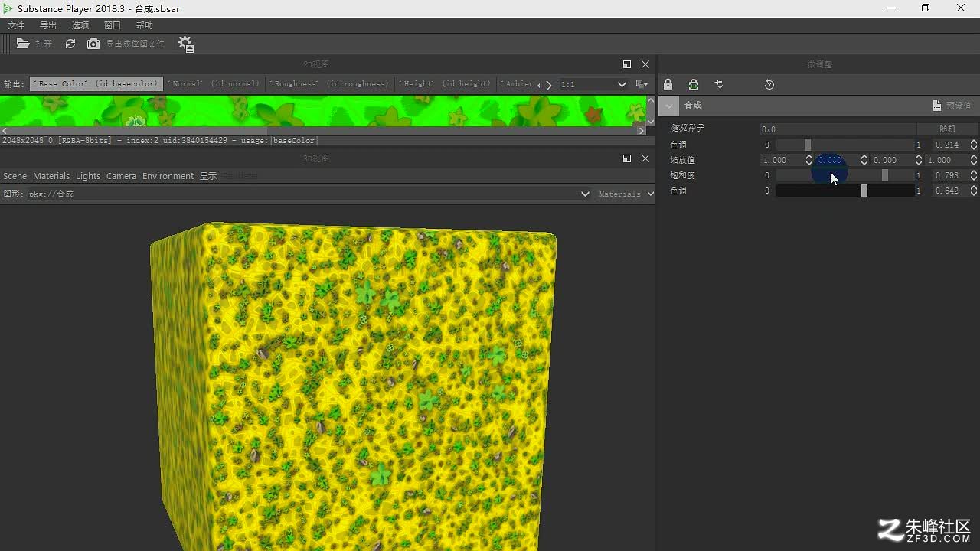Click the 2D view scroll-left arrow

point(5,131)
